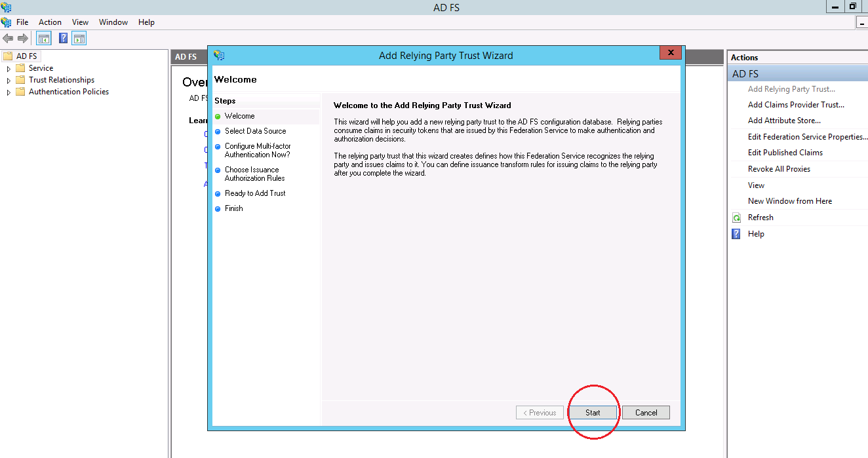868x458 pixels.
Task: Select the Welcome step in wizard
Action: (239, 116)
